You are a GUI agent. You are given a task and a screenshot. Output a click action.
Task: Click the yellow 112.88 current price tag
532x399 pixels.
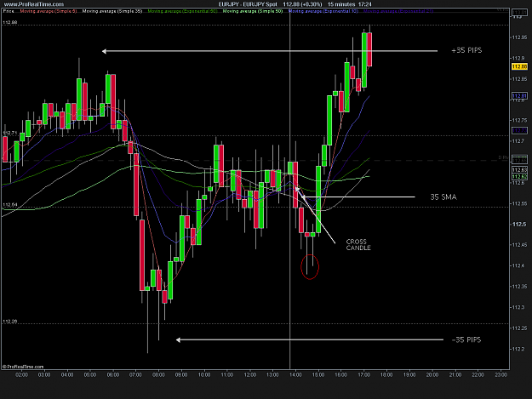(x=519, y=66)
